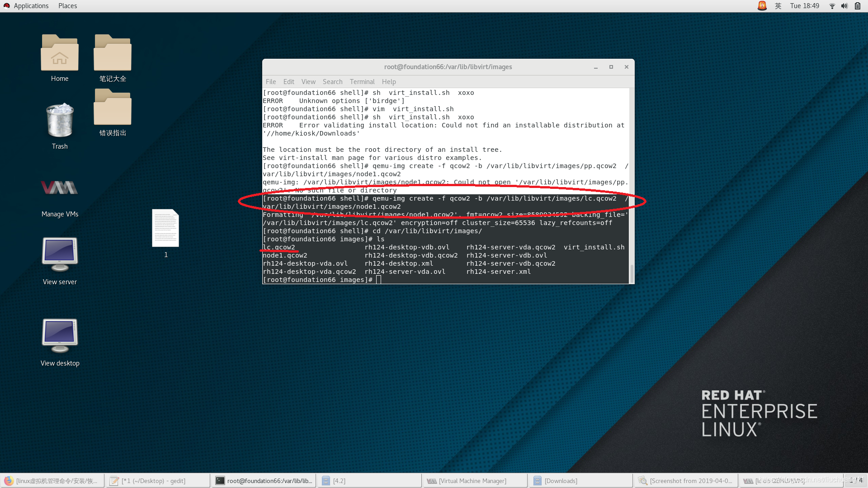Open the terminal Search menu
Image resolution: width=868 pixels, height=488 pixels.
332,82
